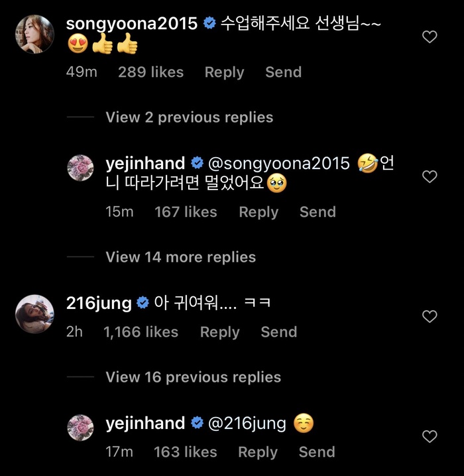The height and width of the screenshot is (476, 464).
Task: View the 289 likes list
Action: 150,72
